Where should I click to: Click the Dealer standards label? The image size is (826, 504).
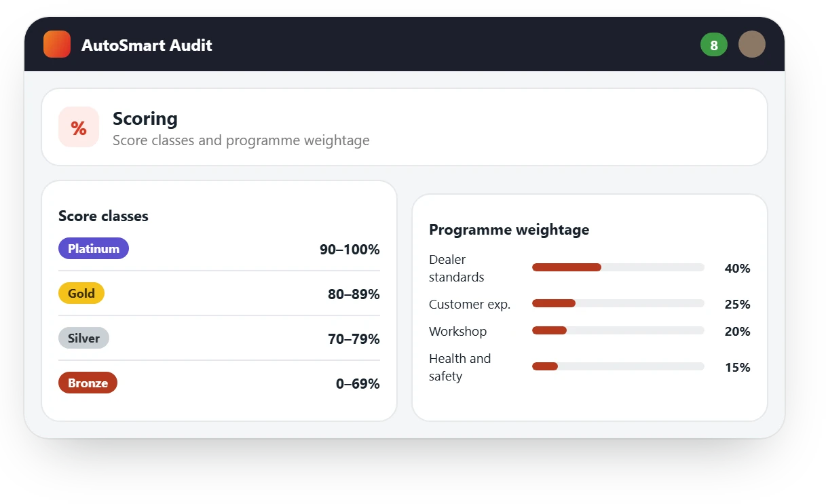click(457, 268)
